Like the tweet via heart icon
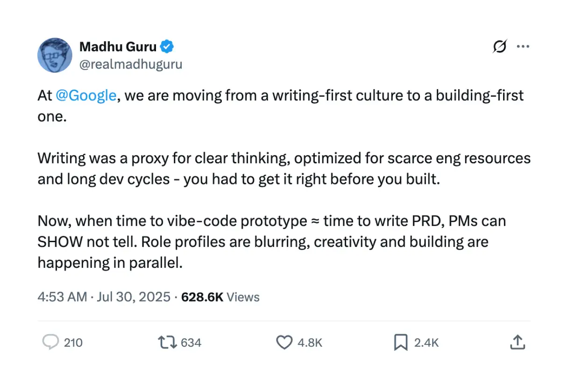This screenshot has width=568, height=392. (284, 343)
